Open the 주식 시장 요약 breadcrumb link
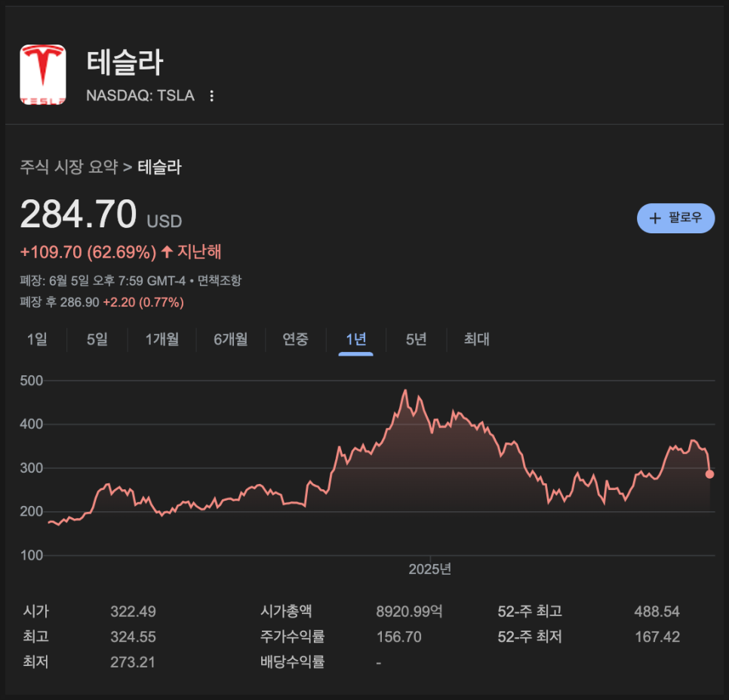Viewport: 729px width, 700px height. coord(69,167)
